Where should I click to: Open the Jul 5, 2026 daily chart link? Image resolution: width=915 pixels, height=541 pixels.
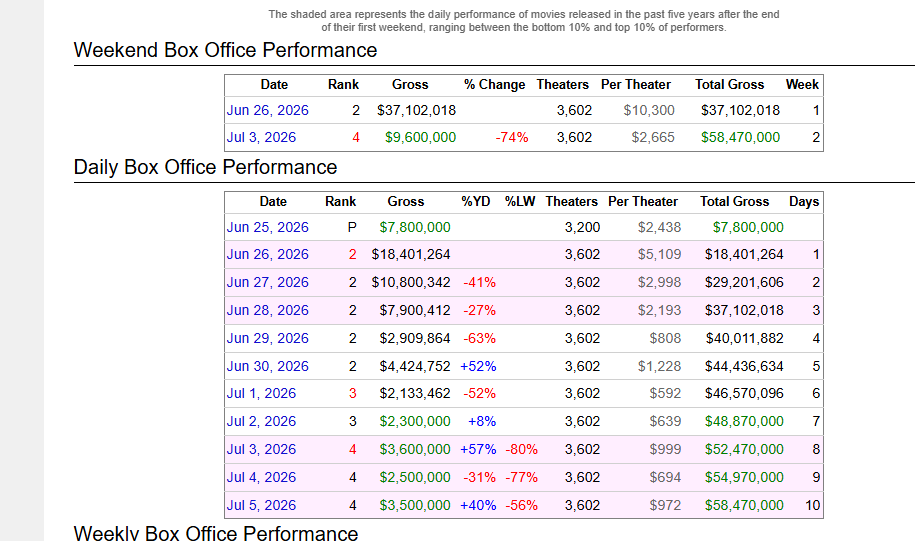261,505
